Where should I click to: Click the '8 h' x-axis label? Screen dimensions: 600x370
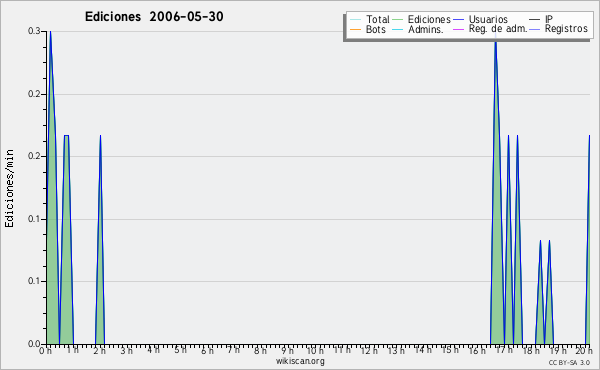pyautogui.click(x=261, y=350)
